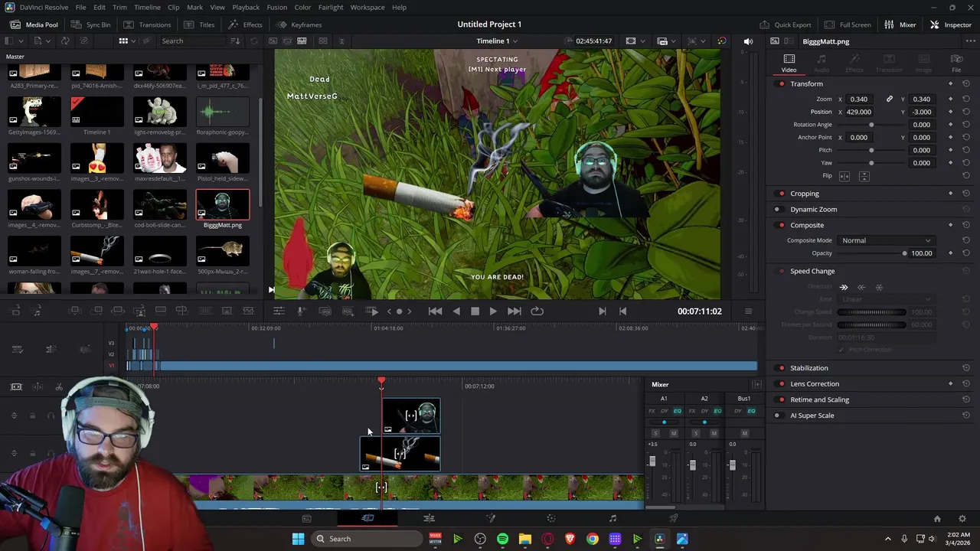Solo audio channel A2 in Mixer
Viewport: 980px width, 551px height.
pyautogui.click(x=695, y=434)
